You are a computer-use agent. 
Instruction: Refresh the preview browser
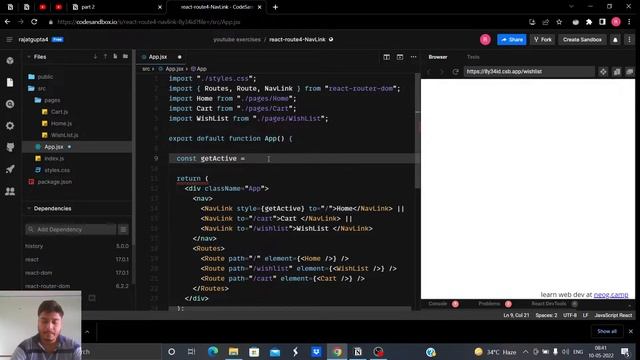[x=456, y=71]
